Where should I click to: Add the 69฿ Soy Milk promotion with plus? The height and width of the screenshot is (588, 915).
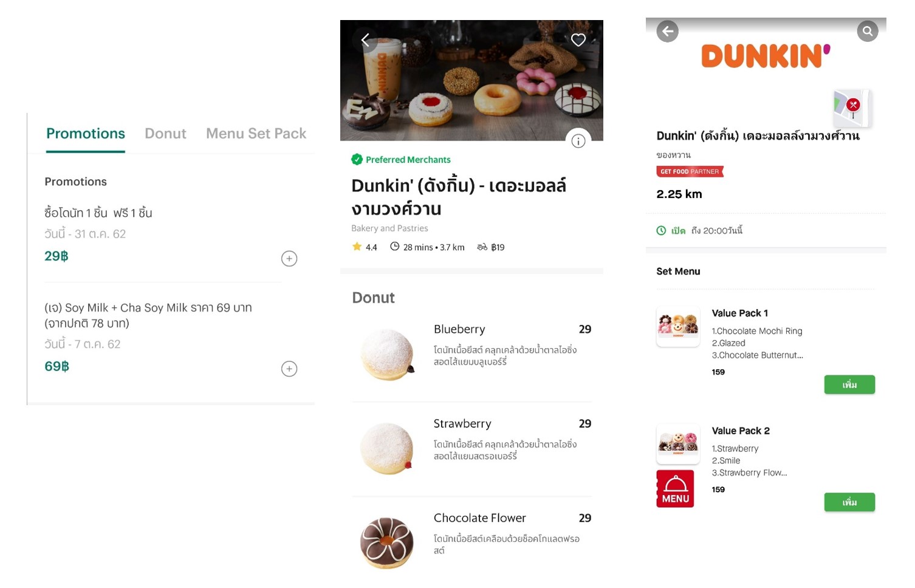(x=289, y=369)
